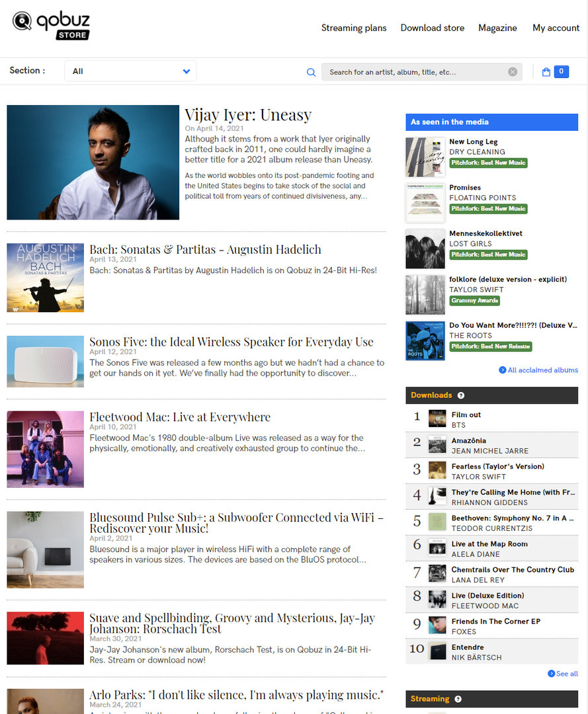Open the Section dropdown set to All
This screenshot has width=588, height=714.
click(x=130, y=71)
